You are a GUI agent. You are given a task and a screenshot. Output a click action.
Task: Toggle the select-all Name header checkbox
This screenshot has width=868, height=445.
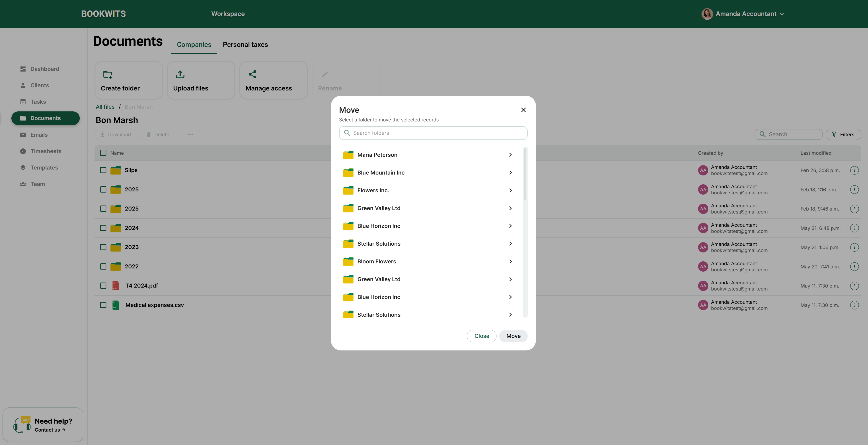tap(103, 153)
